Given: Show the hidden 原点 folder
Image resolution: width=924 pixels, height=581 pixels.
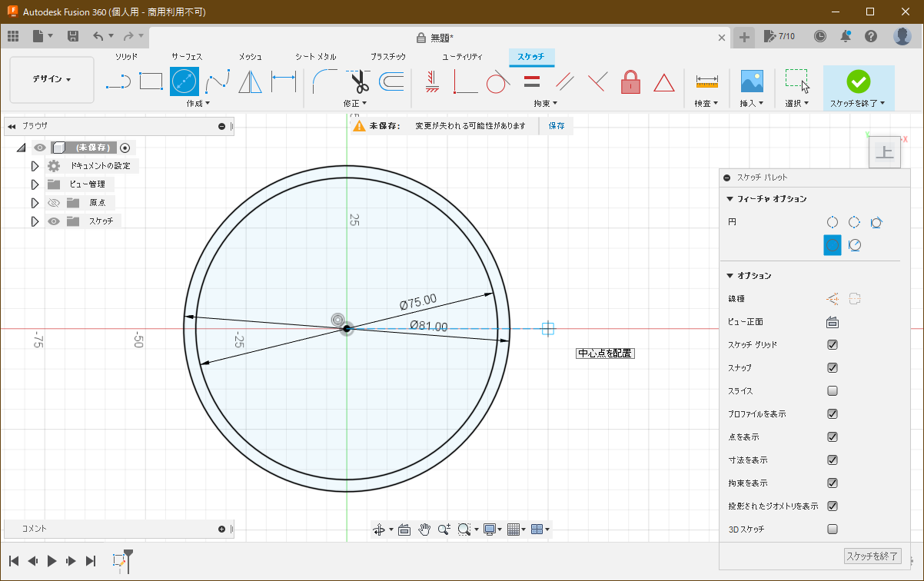Looking at the screenshot, I should point(54,203).
